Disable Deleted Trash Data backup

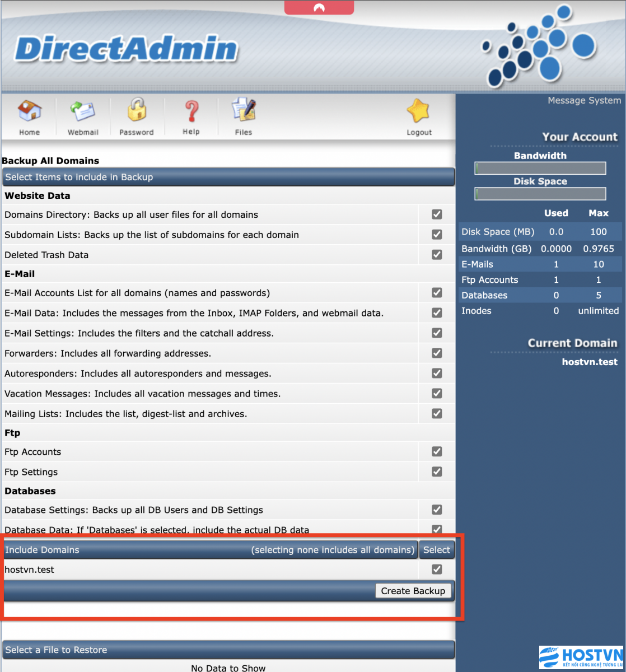point(436,254)
